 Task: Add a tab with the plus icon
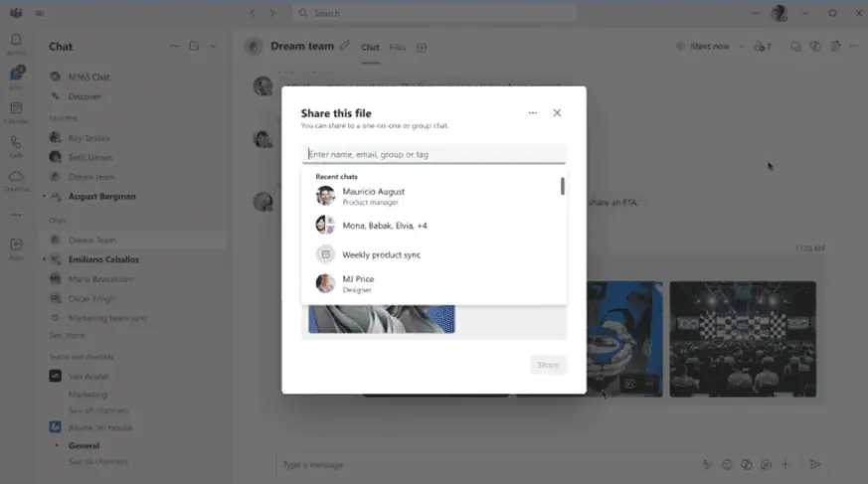tap(422, 48)
